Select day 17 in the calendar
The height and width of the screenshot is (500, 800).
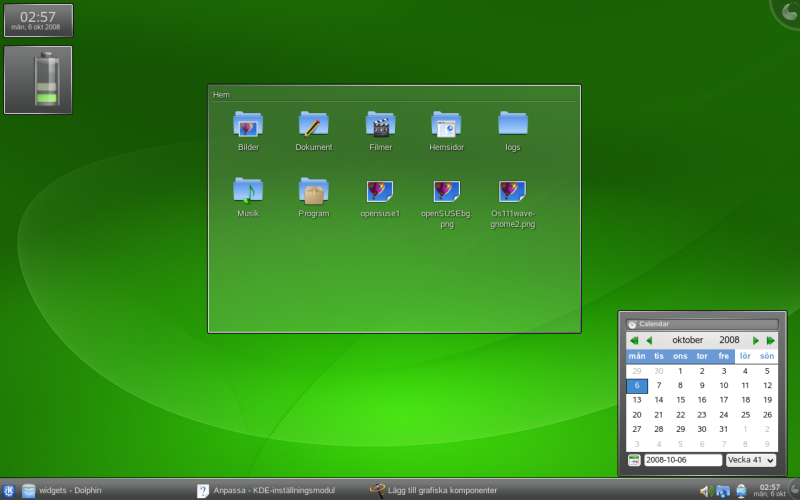pyautogui.click(x=723, y=400)
